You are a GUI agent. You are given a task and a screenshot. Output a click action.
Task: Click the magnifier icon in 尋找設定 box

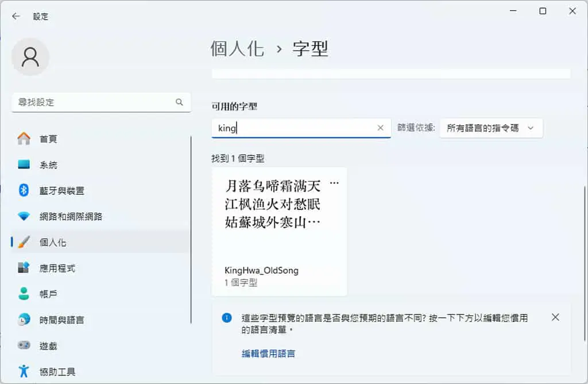pos(179,102)
